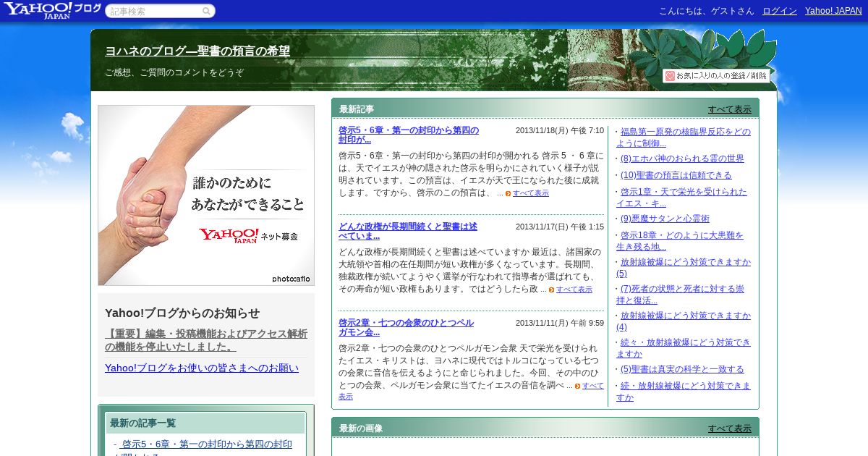
Task: Open 続・放射線被爆にどう対策できますか link
Action: (x=684, y=392)
